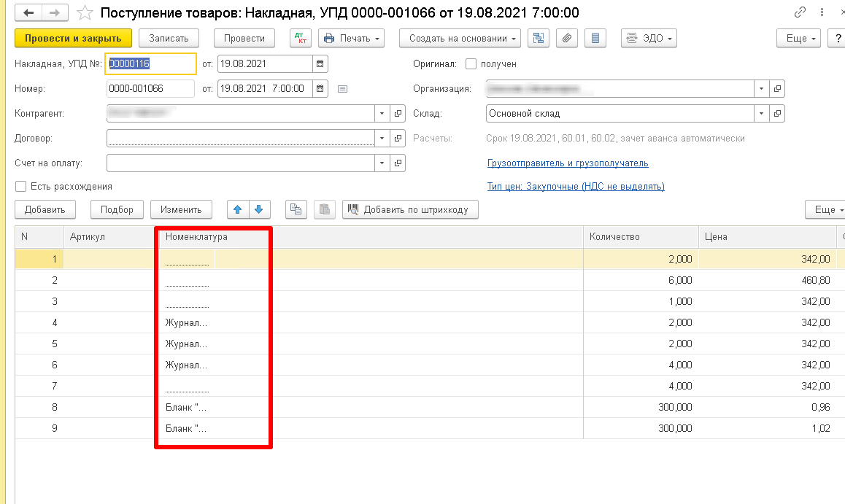Open calendar for Накладная УПД date
Image resolution: width=845 pixels, height=504 pixels.
[320, 63]
